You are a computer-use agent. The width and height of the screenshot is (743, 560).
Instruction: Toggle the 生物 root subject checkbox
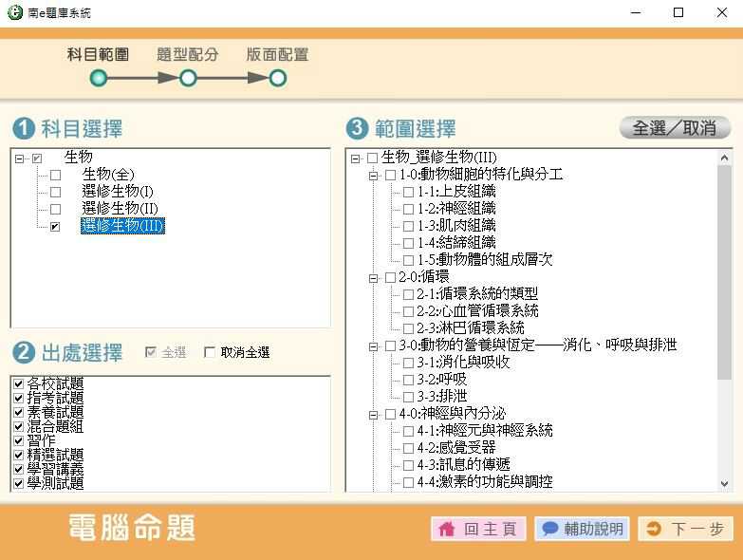[x=37, y=159]
